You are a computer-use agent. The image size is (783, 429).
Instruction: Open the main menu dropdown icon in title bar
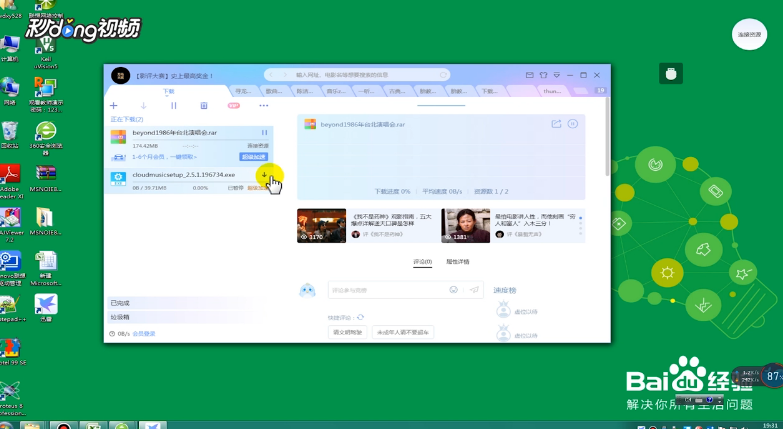[557, 75]
